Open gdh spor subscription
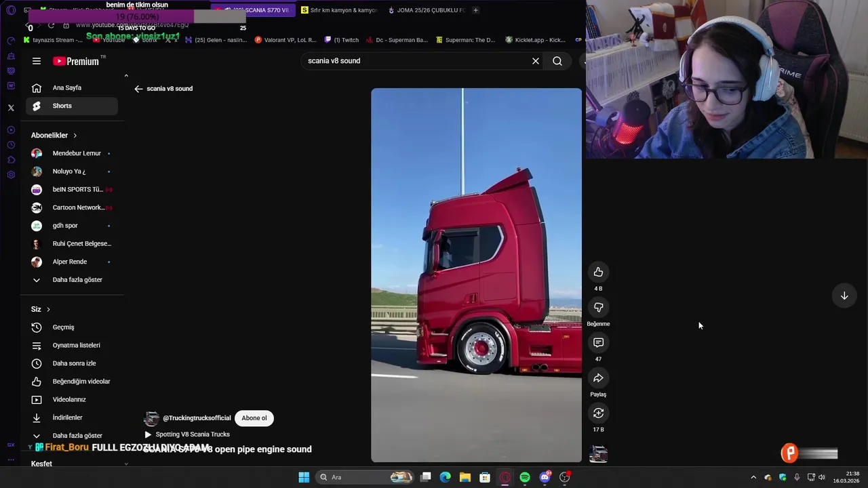The width and height of the screenshot is (868, 488). point(72,226)
